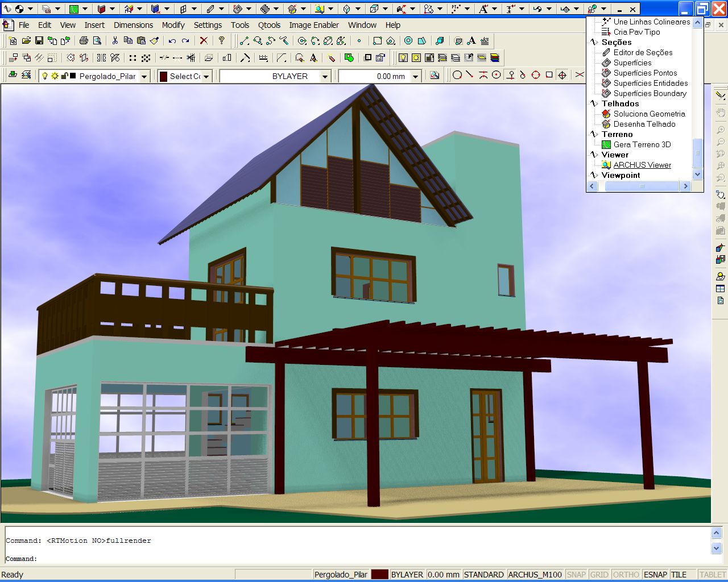Click the Match Properties paintbrush icon
The width and height of the screenshot is (728, 582).
tap(154, 41)
